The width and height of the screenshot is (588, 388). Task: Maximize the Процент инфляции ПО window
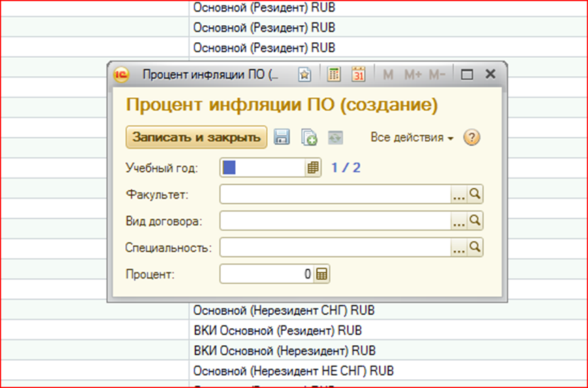pos(467,75)
